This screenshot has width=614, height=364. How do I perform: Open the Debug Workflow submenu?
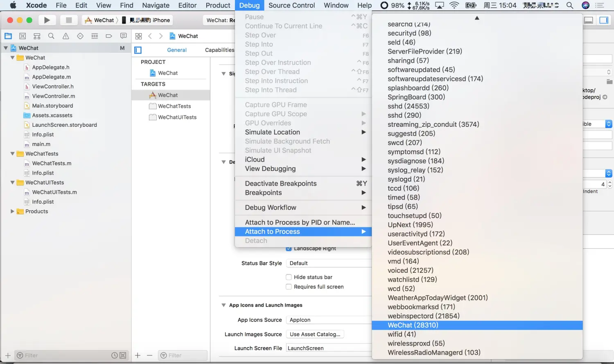(x=303, y=207)
